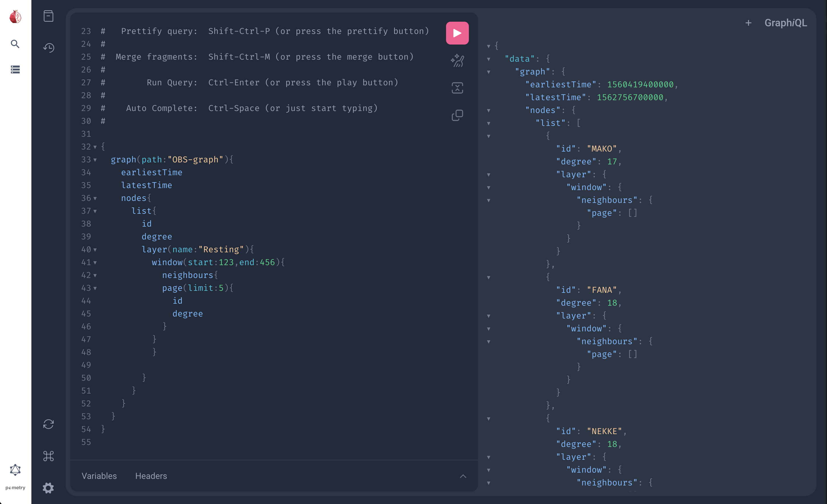Fold the graph block at line 33
The height and width of the screenshot is (504, 827).
pyautogui.click(x=95, y=160)
